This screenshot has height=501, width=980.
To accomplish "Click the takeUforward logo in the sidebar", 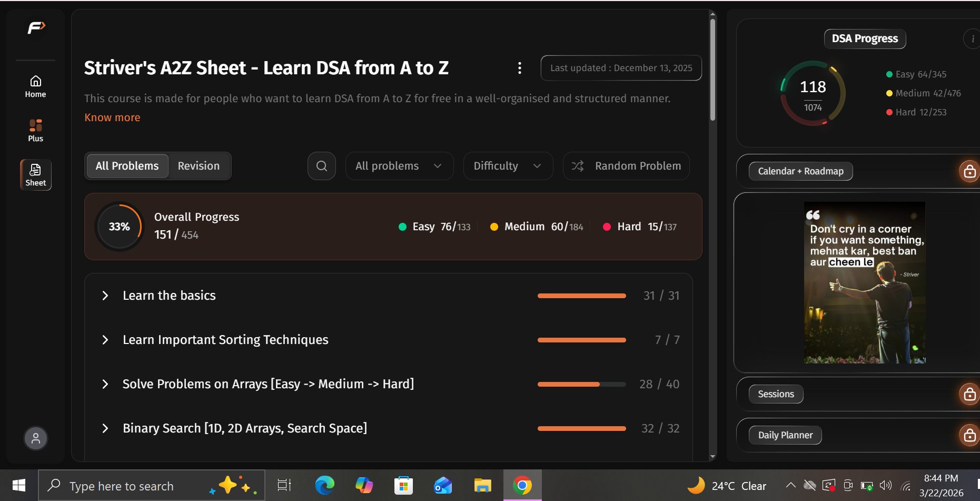I will [36, 27].
